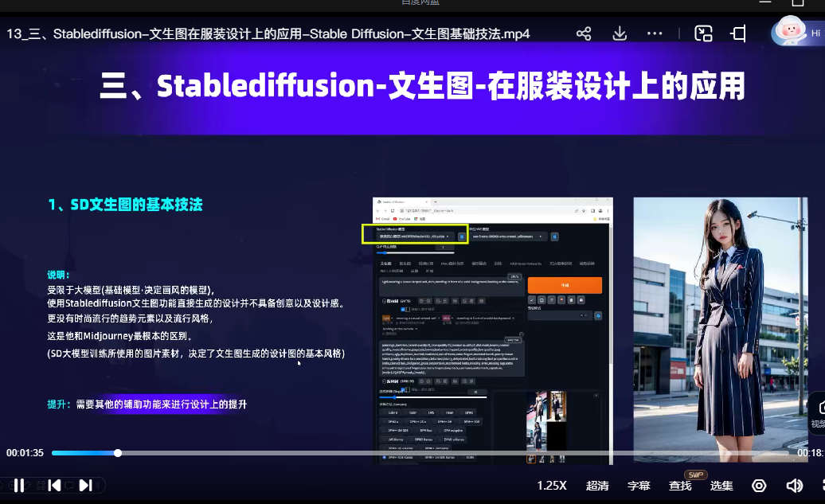Click the slide heading 三、Stablediffusion-文生图
This screenshot has height=504, width=825.
click(423, 86)
